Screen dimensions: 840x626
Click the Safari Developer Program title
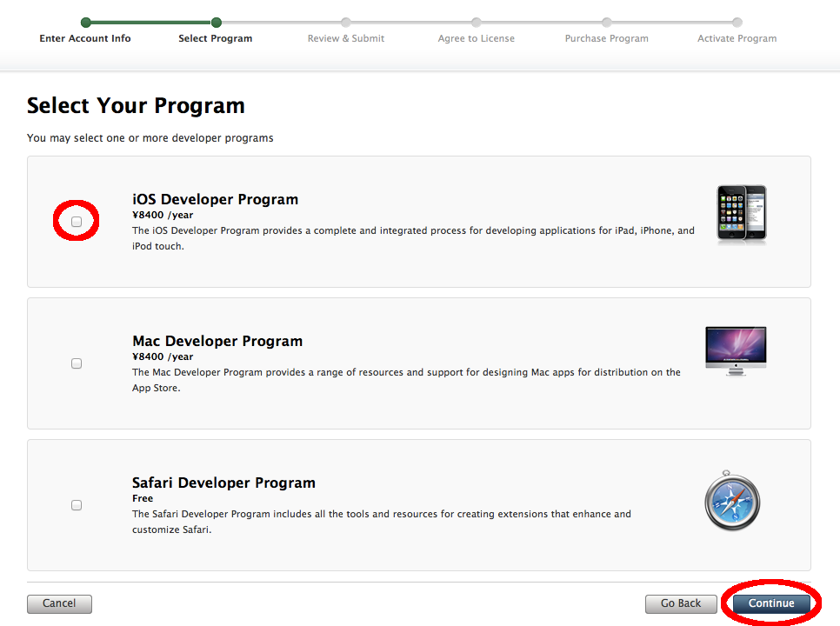pos(224,483)
